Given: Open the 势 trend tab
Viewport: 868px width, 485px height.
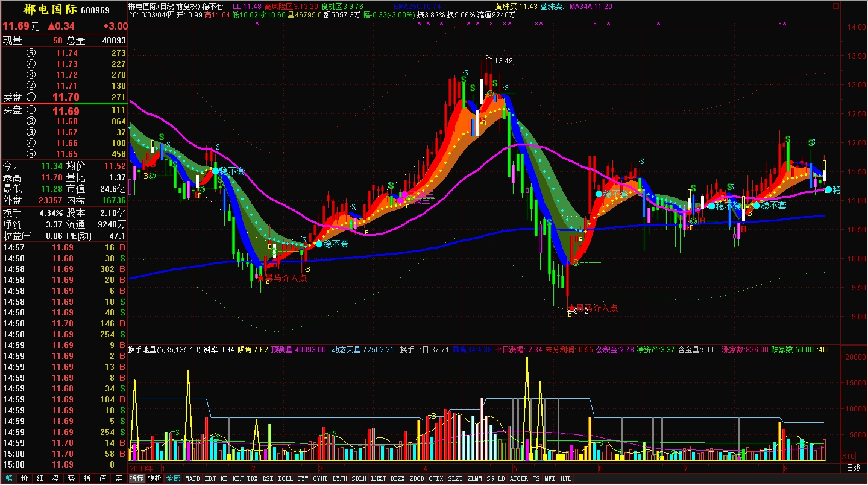Looking at the screenshot, I should (x=71, y=478).
